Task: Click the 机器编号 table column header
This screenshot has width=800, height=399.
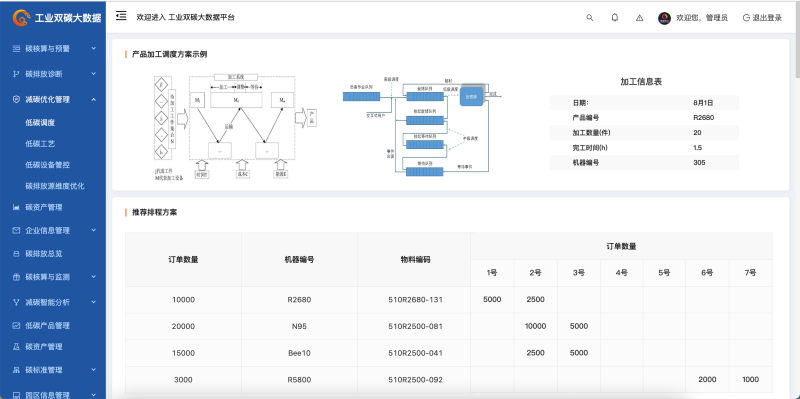Action: click(x=299, y=259)
